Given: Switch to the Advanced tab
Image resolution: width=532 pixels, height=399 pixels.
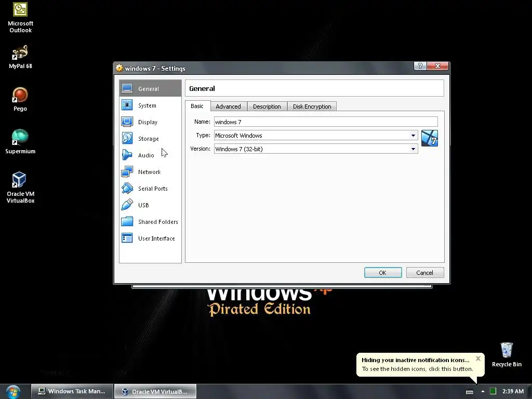Looking at the screenshot, I should (x=229, y=107).
